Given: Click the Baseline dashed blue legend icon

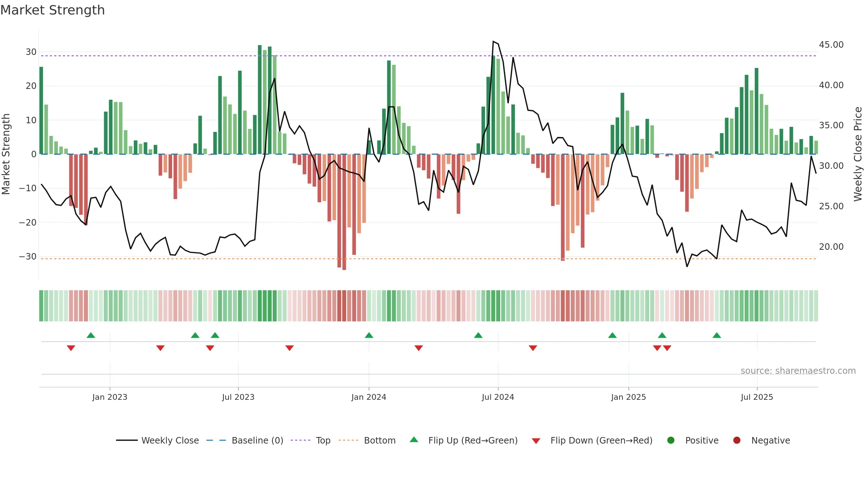Looking at the screenshot, I should point(216,440).
